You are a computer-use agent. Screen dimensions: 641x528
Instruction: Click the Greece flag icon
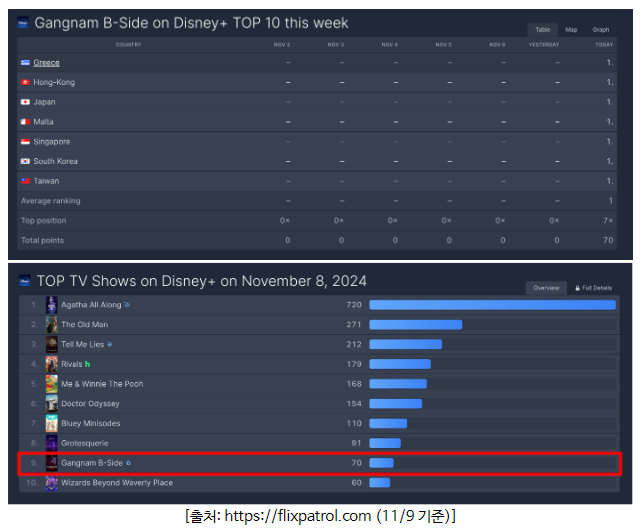25,62
